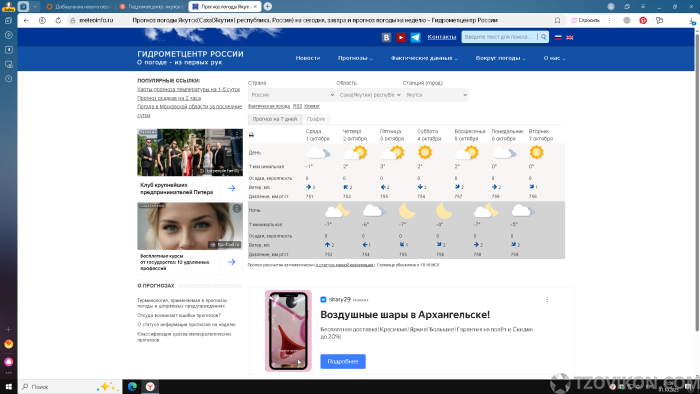The image size is (700, 394).
Task: Reload the page with the refresh icon
Action: 58,21
